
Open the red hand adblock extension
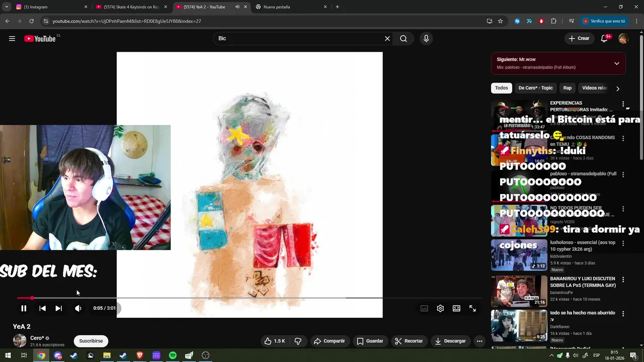[541, 21]
